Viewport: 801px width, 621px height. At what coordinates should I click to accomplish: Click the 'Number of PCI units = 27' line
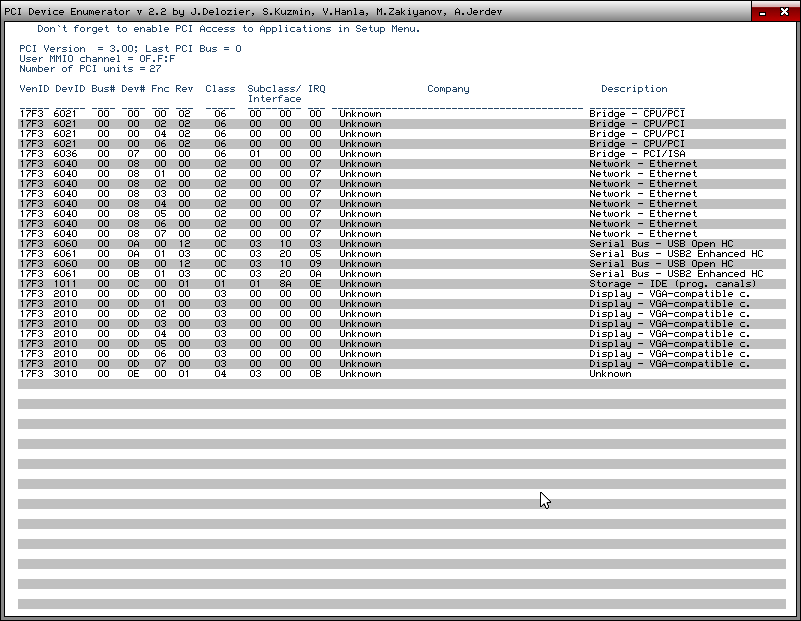pyautogui.click(x=90, y=69)
